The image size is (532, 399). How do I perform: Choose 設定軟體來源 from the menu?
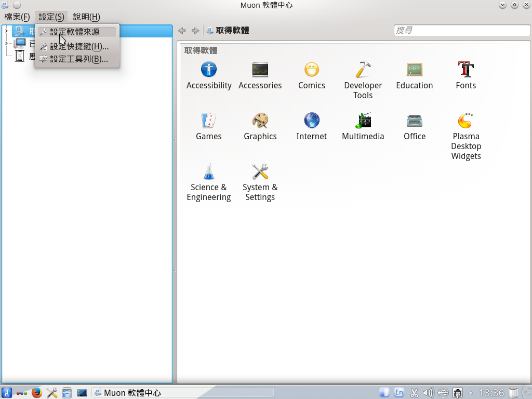75,32
